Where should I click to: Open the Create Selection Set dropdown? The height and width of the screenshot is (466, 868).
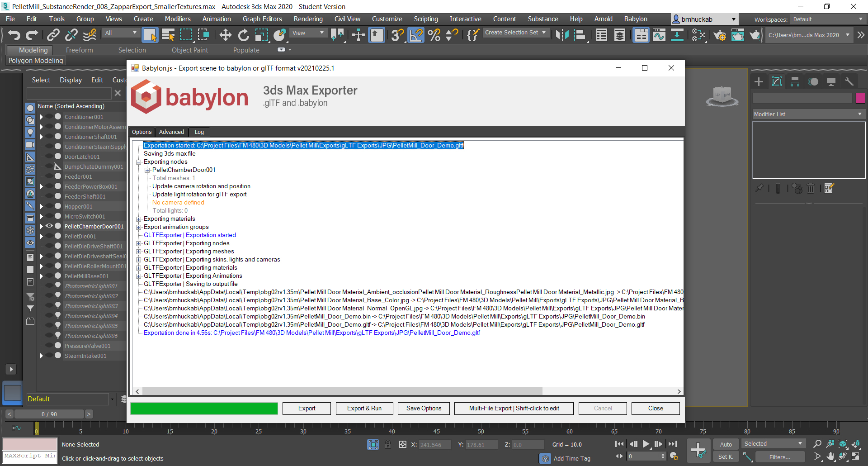[x=515, y=33]
